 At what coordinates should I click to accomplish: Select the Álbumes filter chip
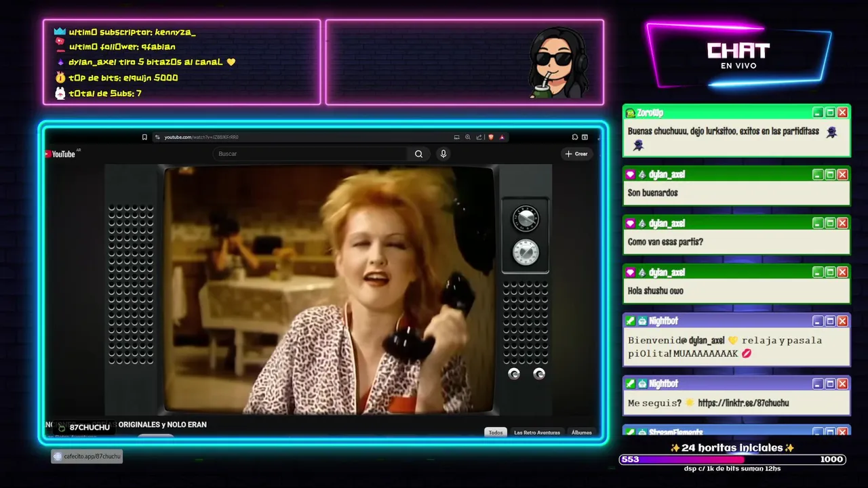[582, 432]
